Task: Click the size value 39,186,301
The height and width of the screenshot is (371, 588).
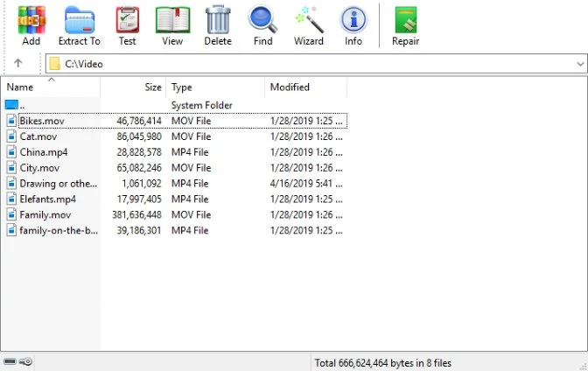Action: (x=139, y=230)
